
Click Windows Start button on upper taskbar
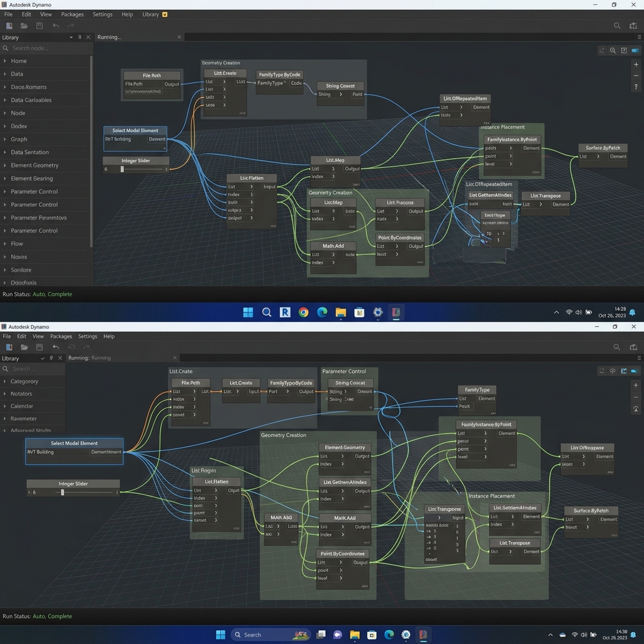tap(248, 312)
